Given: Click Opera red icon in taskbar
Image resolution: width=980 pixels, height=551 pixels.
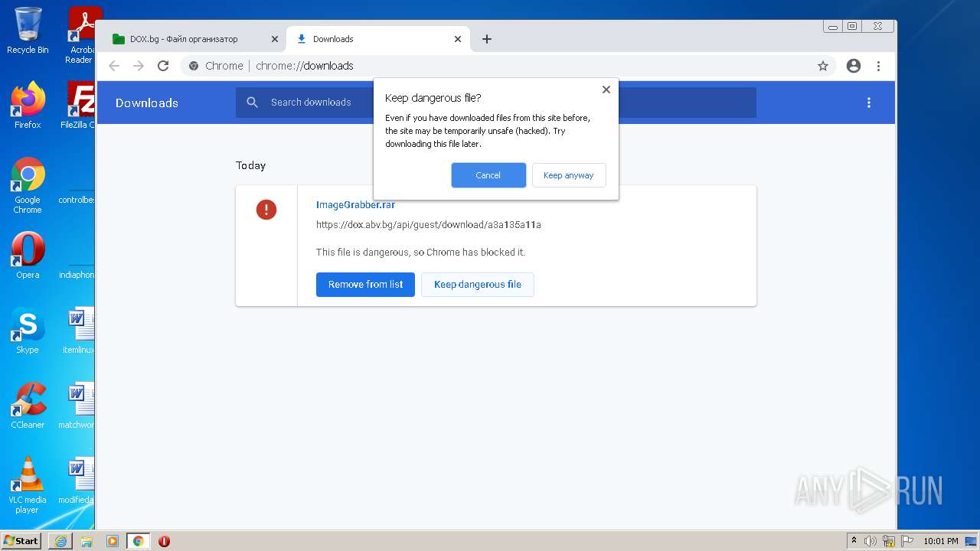Looking at the screenshot, I should click(x=164, y=541).
